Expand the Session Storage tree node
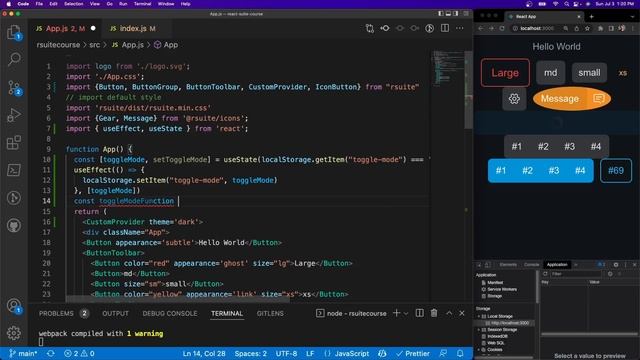 pyautogui.click(x=479, y=329)
